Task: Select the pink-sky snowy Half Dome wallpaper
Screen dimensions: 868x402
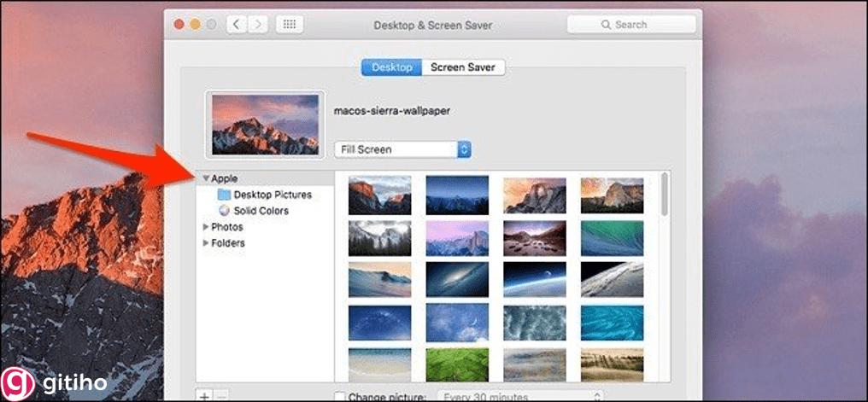Action: (x=457, y=238)
